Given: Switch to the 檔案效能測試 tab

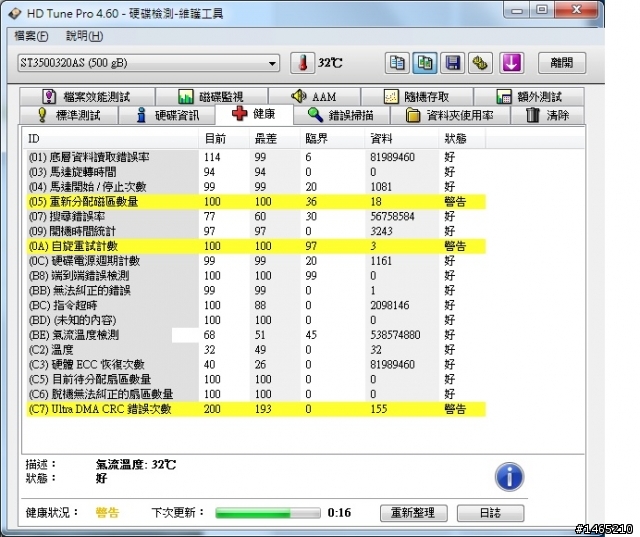Looking at the screenshot, I should coord(87,97).
